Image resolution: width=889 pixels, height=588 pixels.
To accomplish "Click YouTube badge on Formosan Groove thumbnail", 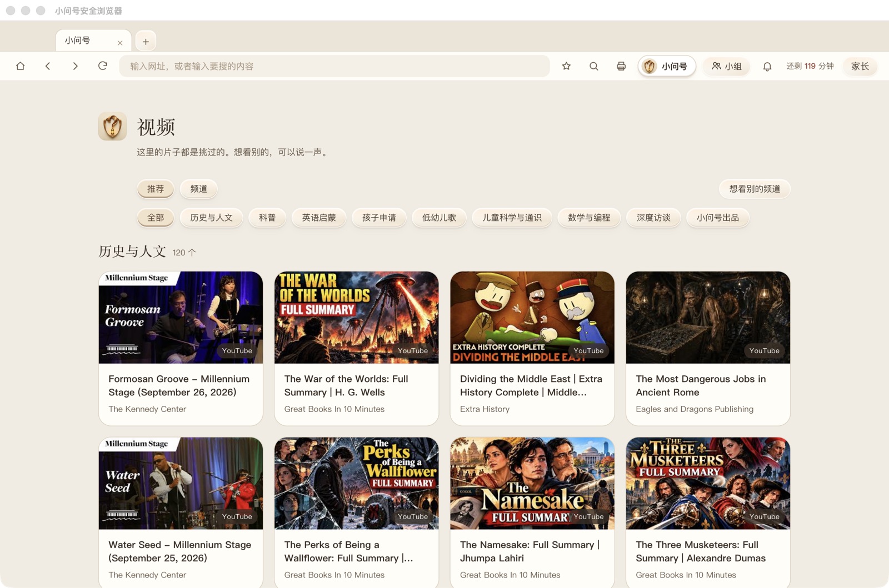I will 237,351.
